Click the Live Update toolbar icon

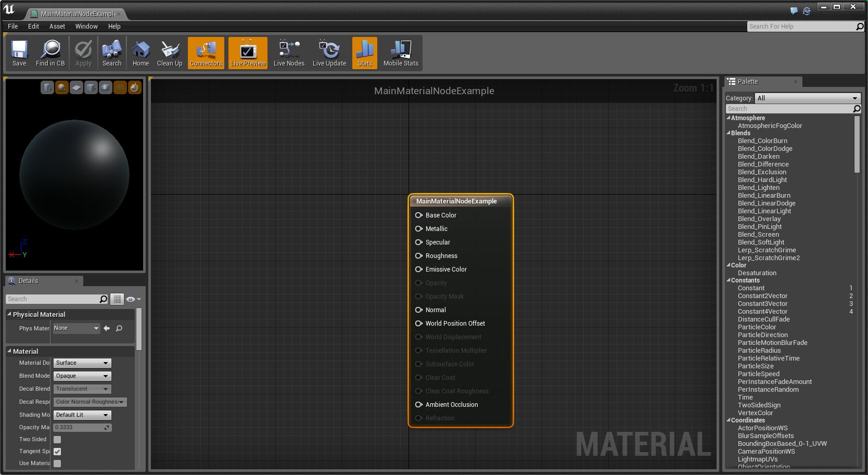[329, 53]
